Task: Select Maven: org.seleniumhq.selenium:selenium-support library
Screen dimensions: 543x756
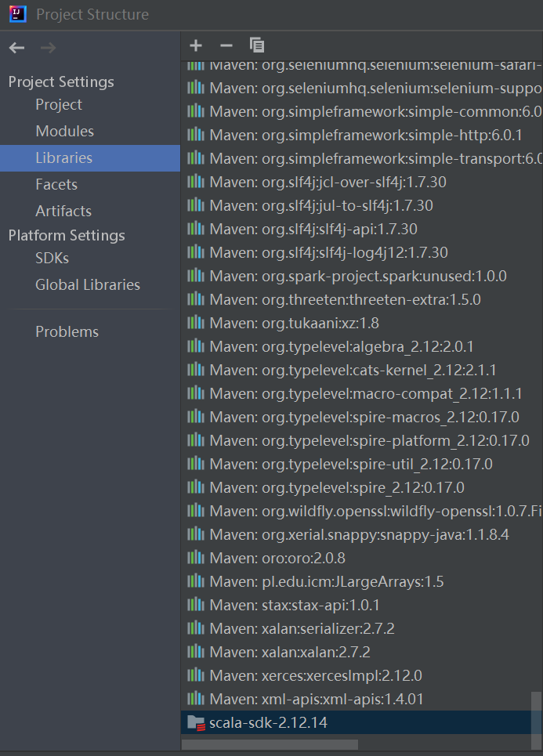Action: click(x=362, y=88)
